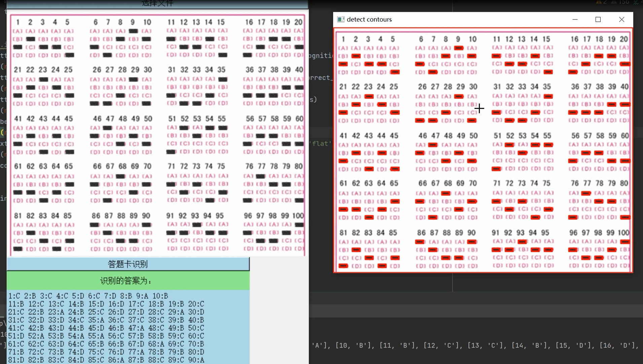Click the detect contours title bar text
The height and width of the screenshot is (364, 643).
(x=369, y=19)
